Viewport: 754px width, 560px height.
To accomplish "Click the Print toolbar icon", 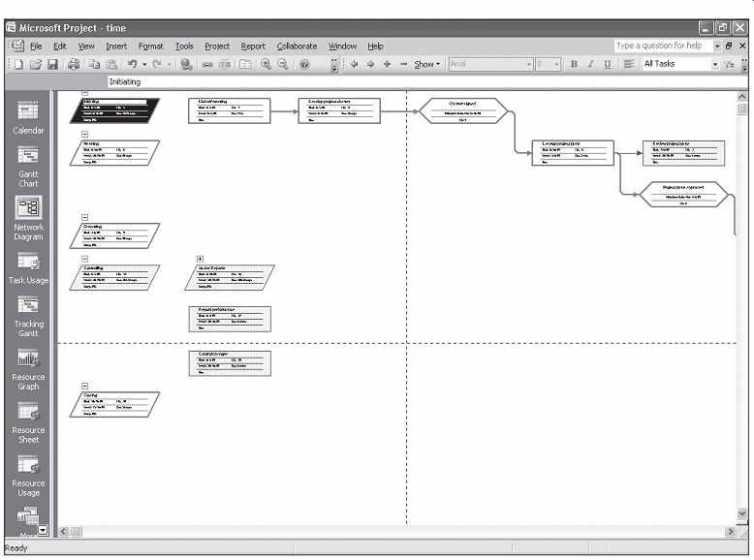I will coord(74,64).
